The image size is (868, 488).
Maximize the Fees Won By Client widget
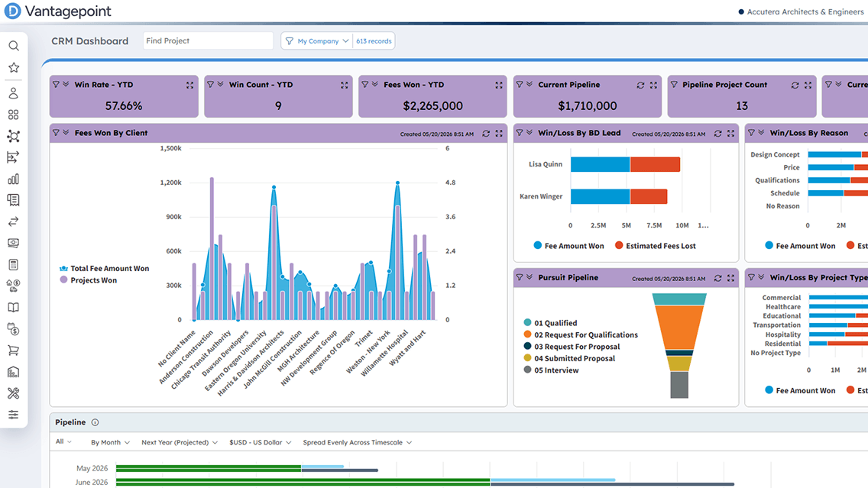click(499, 134)
